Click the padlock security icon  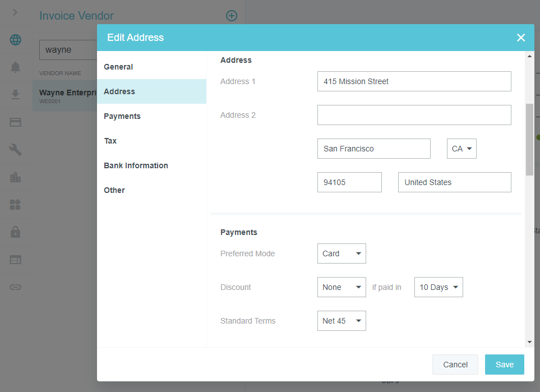(16, 231)
